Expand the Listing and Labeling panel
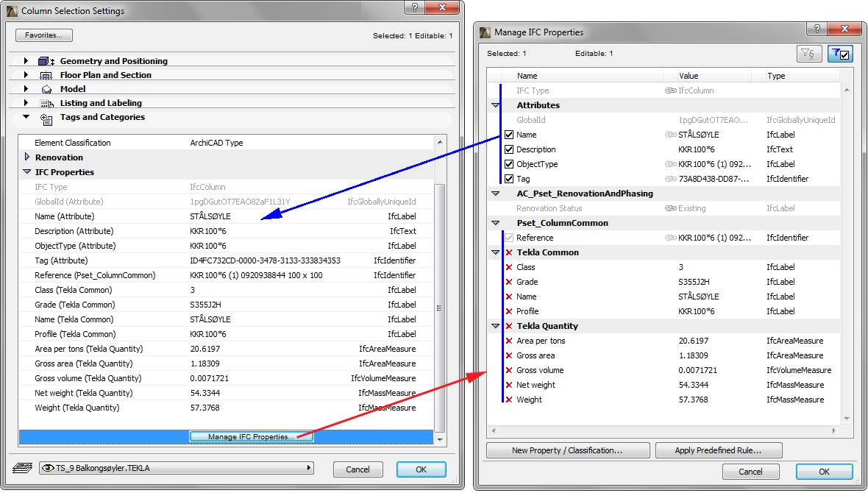The image size is (868, 493). pyautogui.click(x=26, y=102)
